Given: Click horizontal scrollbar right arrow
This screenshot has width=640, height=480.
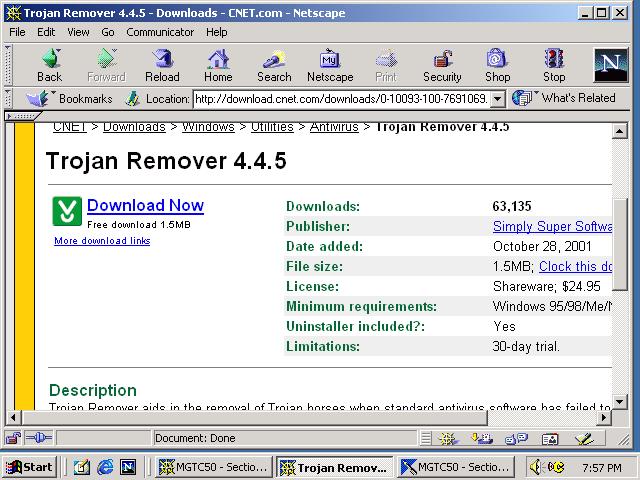Looking at the screenshot, I should coord(604,418).
